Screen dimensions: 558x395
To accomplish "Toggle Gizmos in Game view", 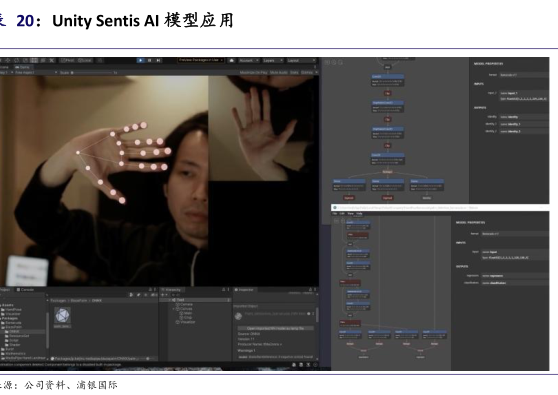I will [307, 73].
